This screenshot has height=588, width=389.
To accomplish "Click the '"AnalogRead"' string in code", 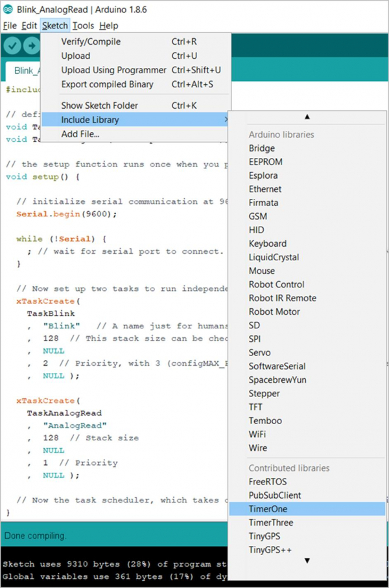I will pos(75,425).
